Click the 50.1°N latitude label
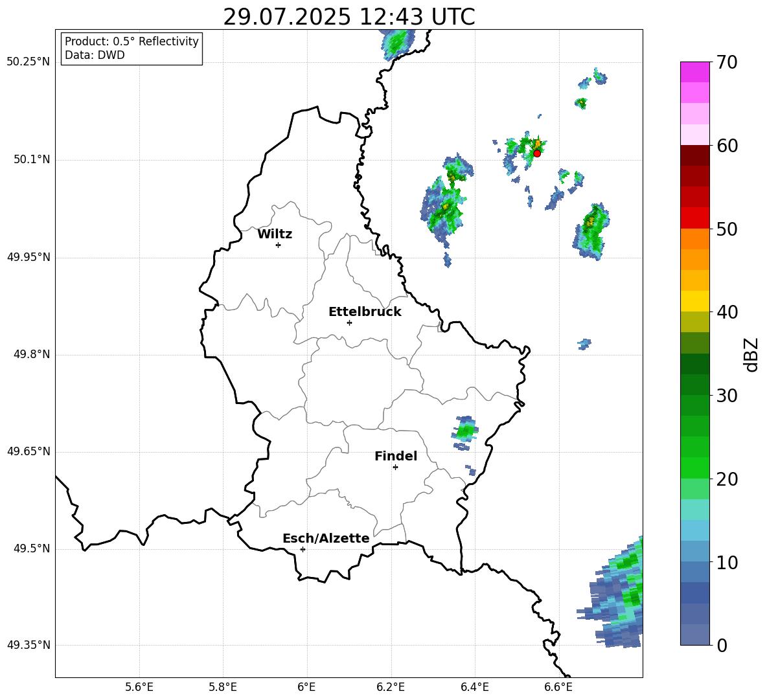 point(32,160)
